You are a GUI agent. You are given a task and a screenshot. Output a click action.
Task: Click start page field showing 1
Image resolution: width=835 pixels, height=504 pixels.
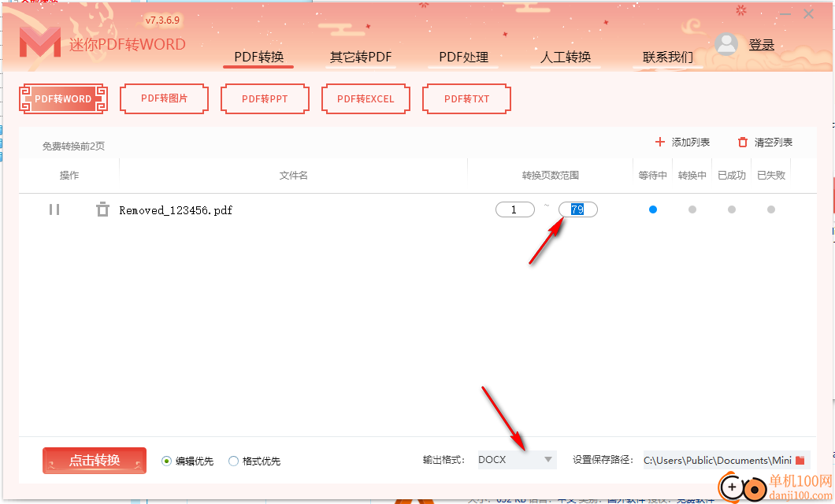point(515,209)
